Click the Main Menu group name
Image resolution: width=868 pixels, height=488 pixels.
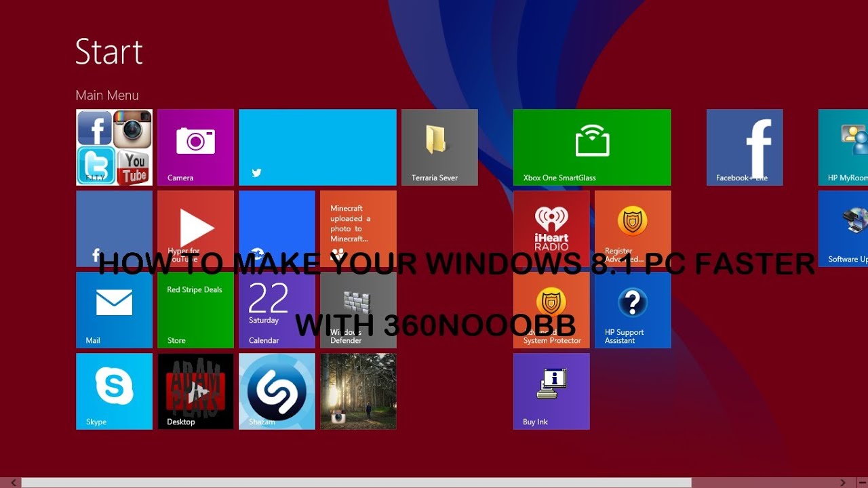coord(107,96)
